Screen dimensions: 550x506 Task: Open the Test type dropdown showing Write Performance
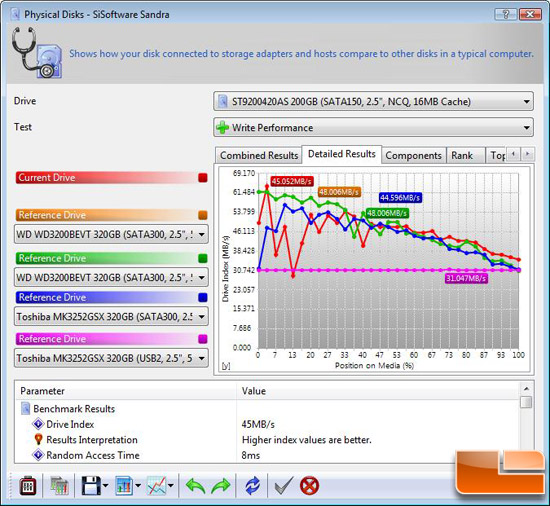[373, 127]
